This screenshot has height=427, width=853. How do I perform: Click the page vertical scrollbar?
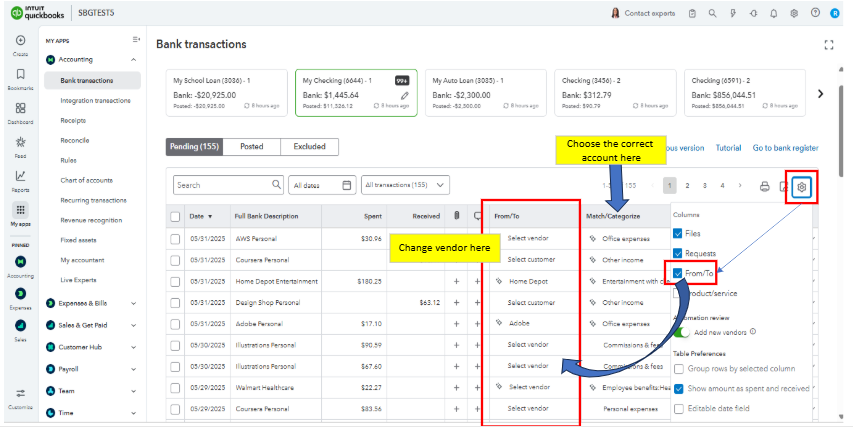click(x=842, y=131)
